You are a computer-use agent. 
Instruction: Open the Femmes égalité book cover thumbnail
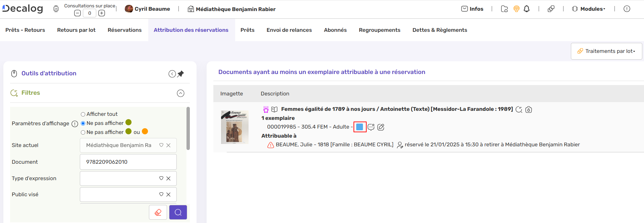(235, 127)
